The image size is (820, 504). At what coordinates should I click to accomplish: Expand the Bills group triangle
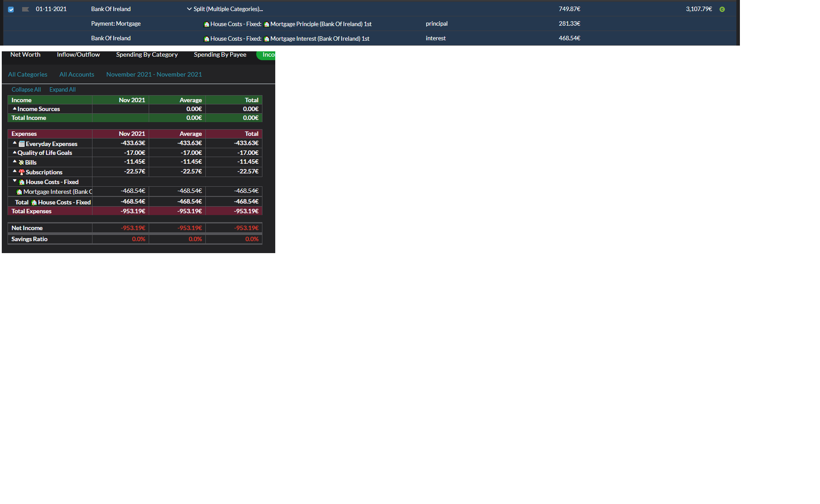pyautogui.click(x=15, y=162)
